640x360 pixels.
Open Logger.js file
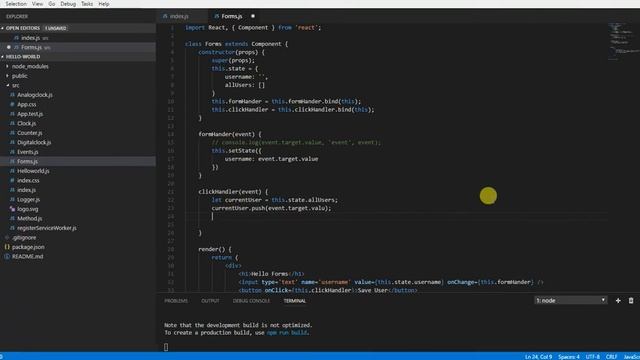[28, 200]
